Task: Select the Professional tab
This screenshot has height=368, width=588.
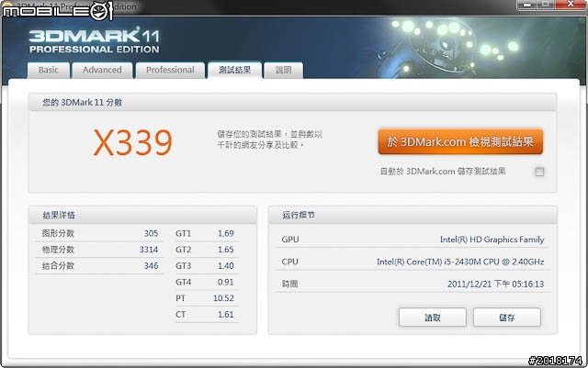Action: click(x=170, y=70)
